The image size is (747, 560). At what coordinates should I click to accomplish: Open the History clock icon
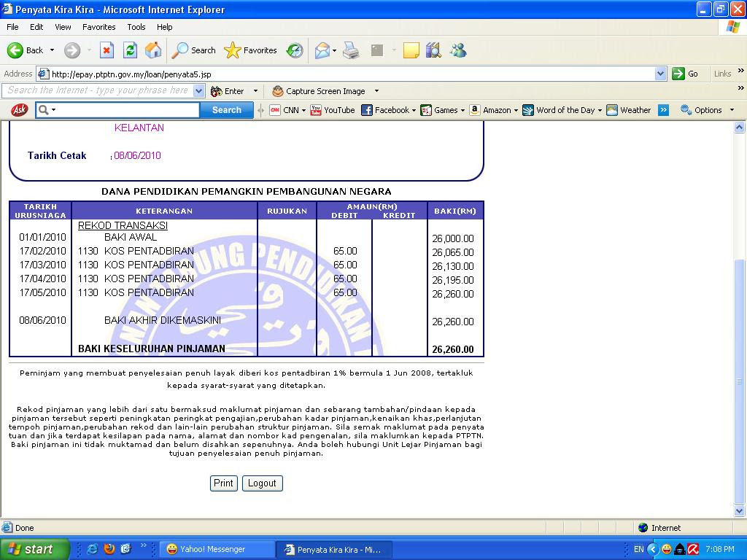click(x=295, y=50)
